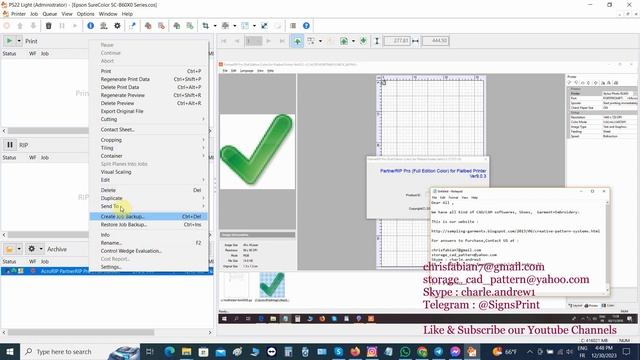Select Contact Sheet menu entry
The image size is (640, 360).
[x=148, y=129]
